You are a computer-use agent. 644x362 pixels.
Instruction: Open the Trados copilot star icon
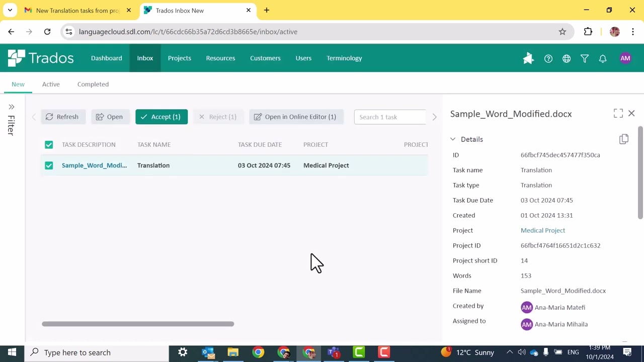(528, 59)
